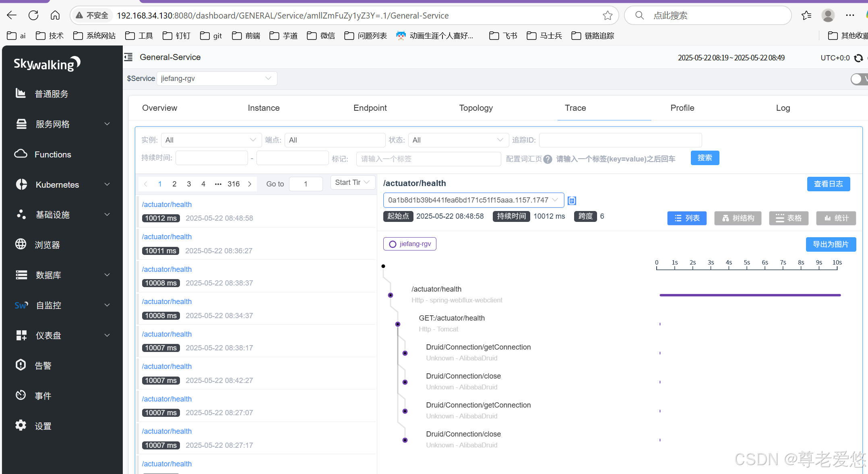Switch to the Topology tab
This screenshot has width=868, height=474.
click(x=476, y=108)
